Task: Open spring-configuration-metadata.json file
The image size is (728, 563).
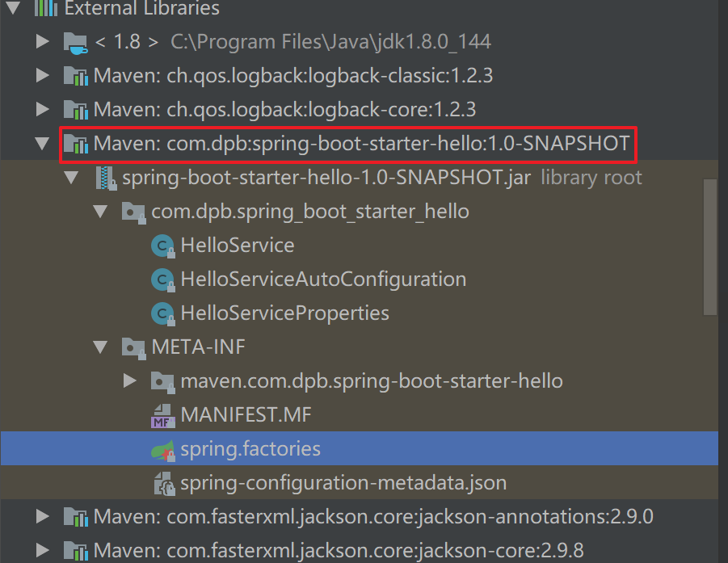Action: point(343,483)
